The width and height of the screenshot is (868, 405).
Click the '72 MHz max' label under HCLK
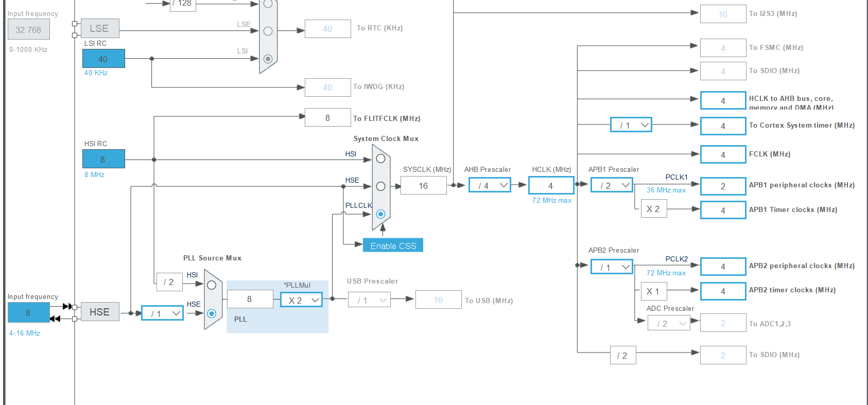[551, 200]
